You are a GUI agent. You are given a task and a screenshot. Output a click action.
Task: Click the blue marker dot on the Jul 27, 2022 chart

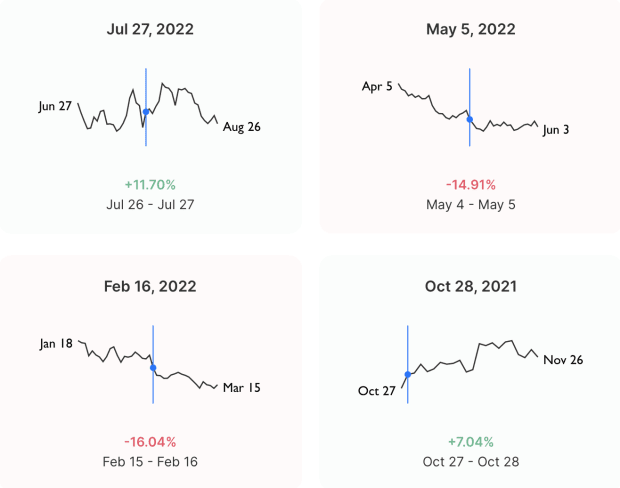(x=147, y=112)
